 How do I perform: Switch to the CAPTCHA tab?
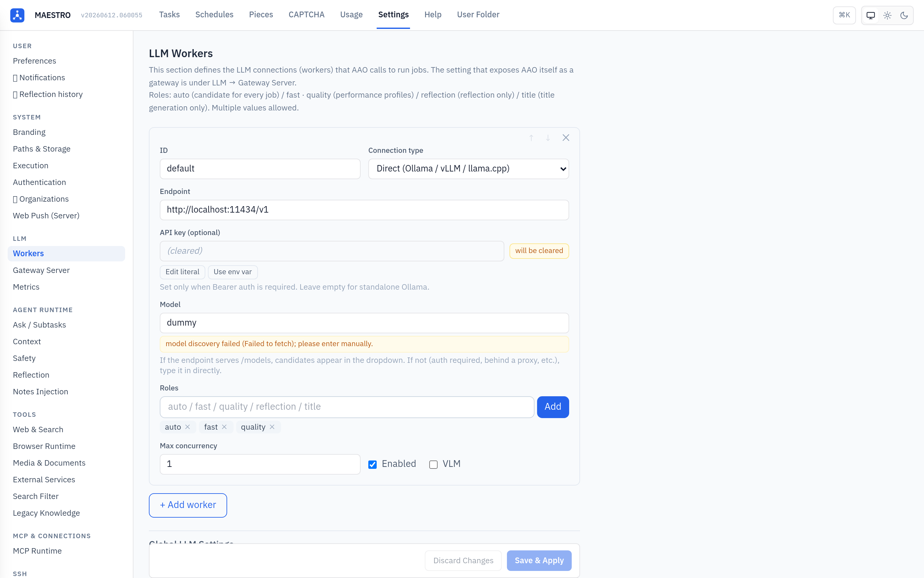(x=306, y=14)
